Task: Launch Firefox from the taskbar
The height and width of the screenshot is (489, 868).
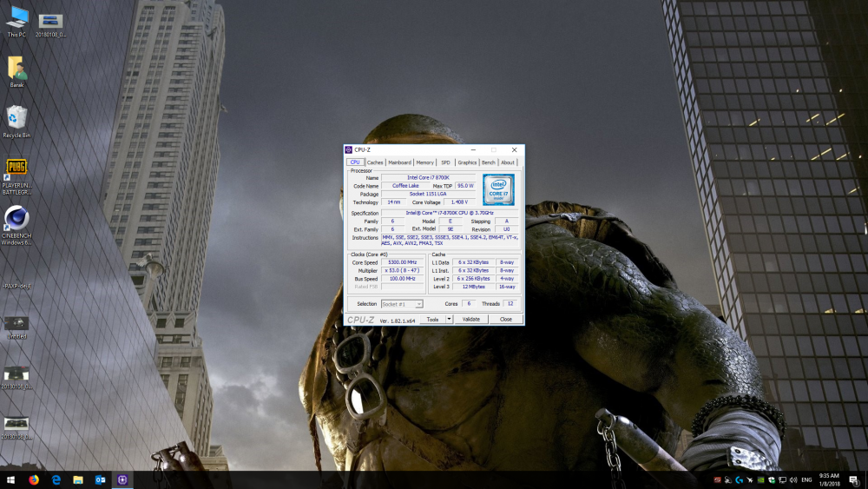Action: pos(34,479)
